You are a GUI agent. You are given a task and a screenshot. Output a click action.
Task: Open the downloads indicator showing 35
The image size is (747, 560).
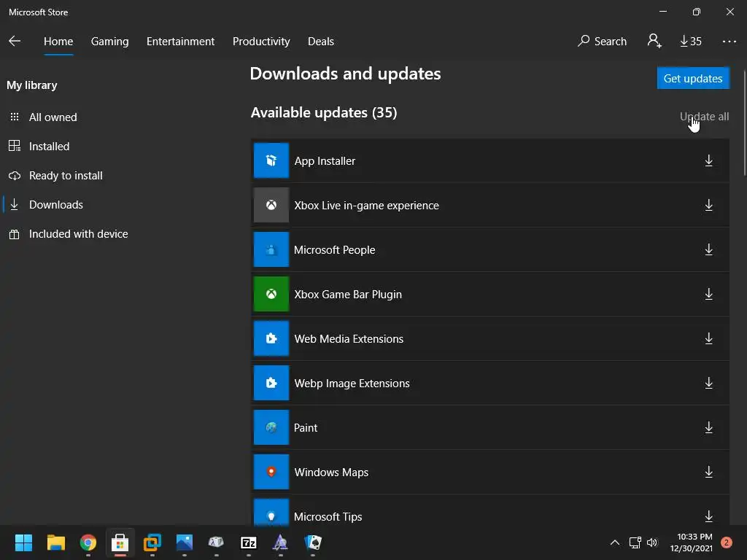point(691,42)
